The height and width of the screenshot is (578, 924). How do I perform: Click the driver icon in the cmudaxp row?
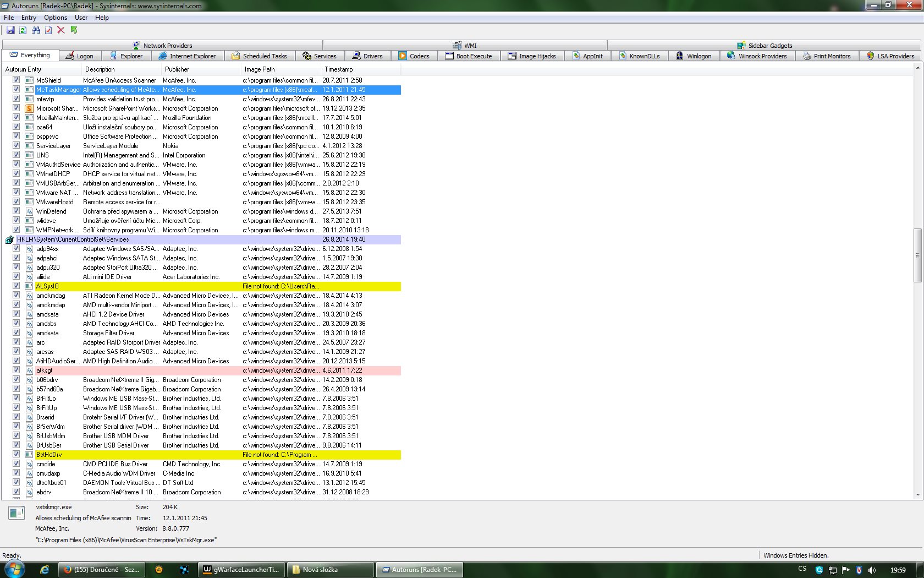pyautogui.click(x=30, y=473)
